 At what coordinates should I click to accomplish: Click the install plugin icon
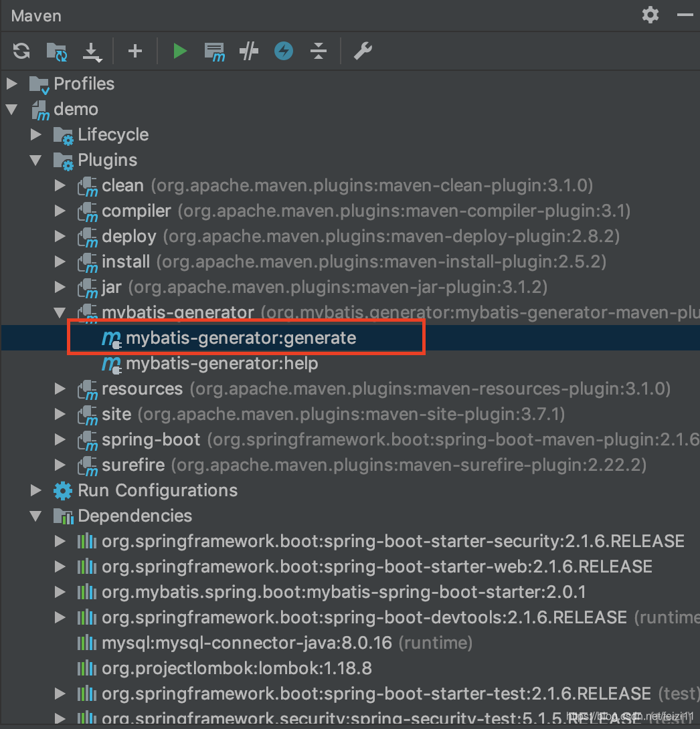point(88,263)
